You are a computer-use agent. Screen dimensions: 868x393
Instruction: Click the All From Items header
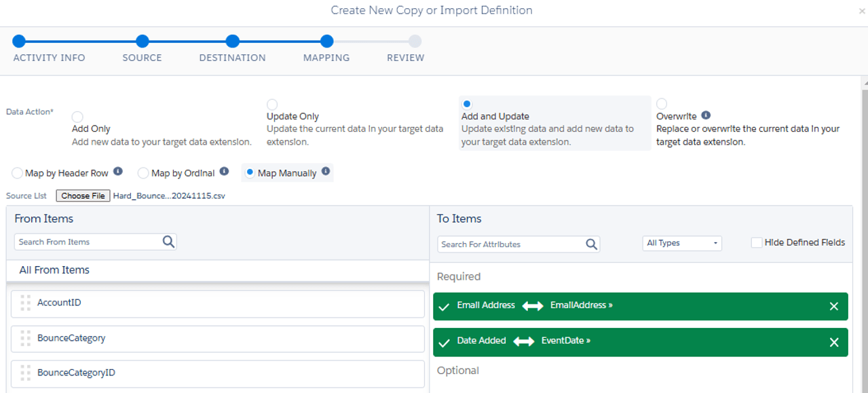tap(54, 270)
